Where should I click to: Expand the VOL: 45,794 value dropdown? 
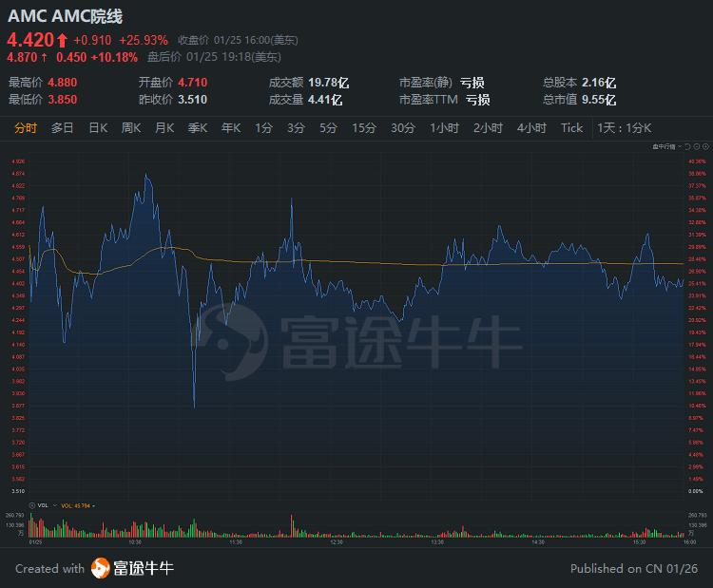click(94, 505)
